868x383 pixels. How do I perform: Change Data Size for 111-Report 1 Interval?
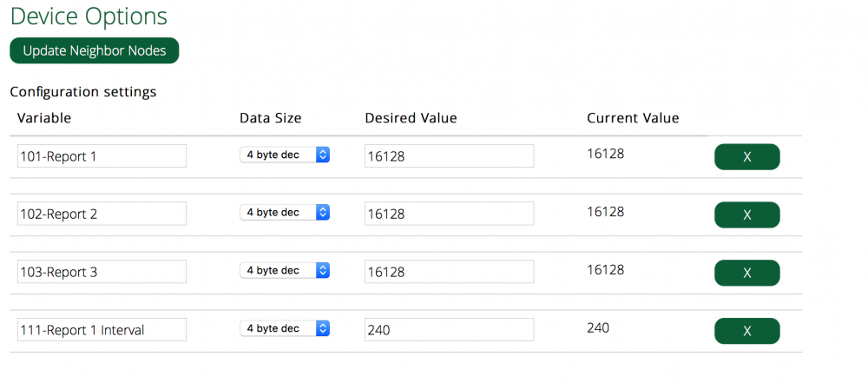click(285, 328)
